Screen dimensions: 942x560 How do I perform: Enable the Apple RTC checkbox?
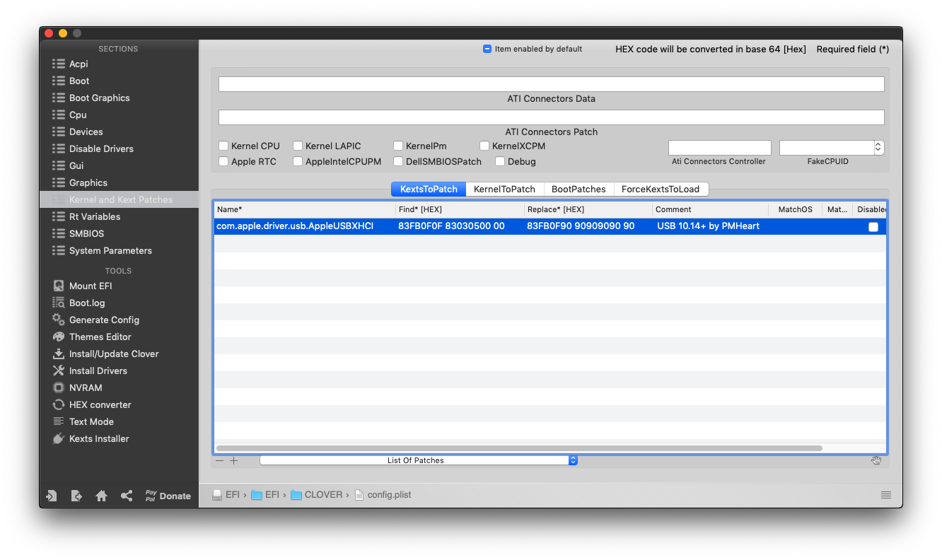(x=223, y=161)
